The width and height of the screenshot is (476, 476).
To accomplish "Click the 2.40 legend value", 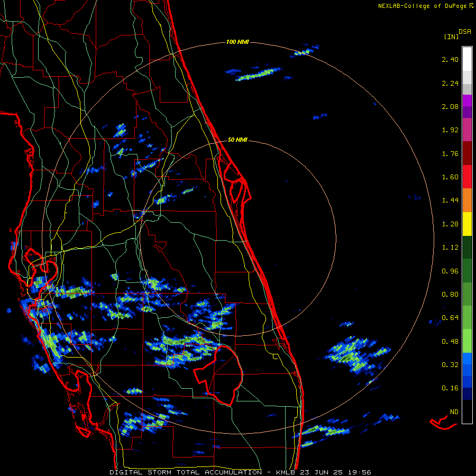I will 450,59.
